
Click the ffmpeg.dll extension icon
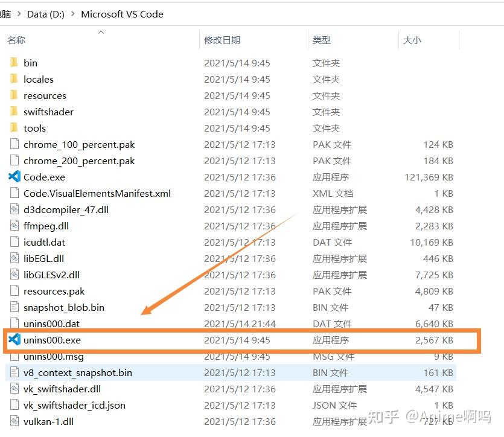14,226
